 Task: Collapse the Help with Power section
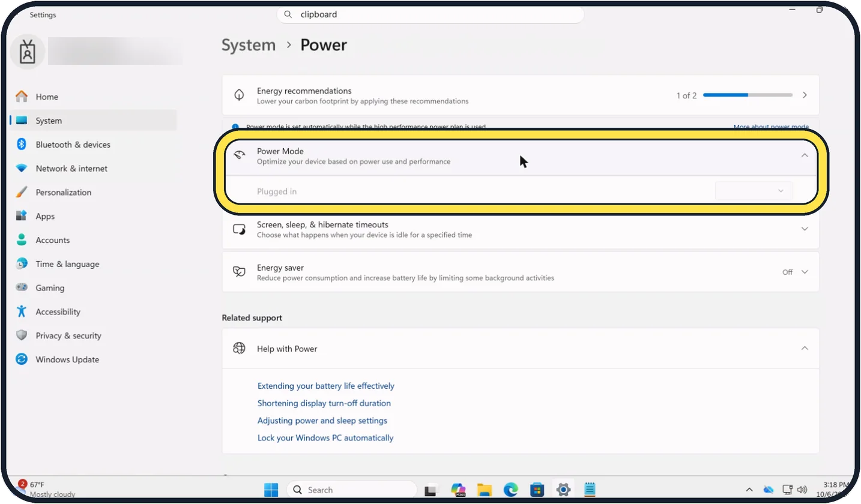click(805, 349)
